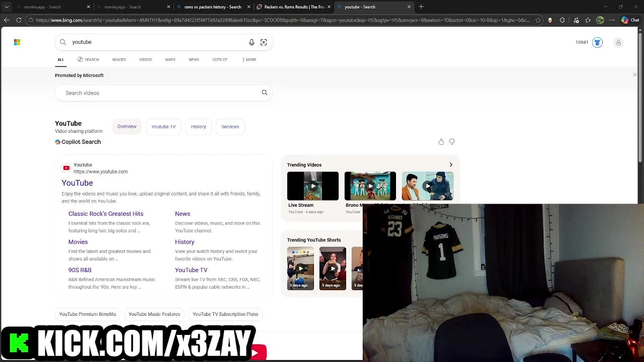Click the search icon in Search videos box
Viewport: 644px width, 362px height.
[x=265, y=93]
